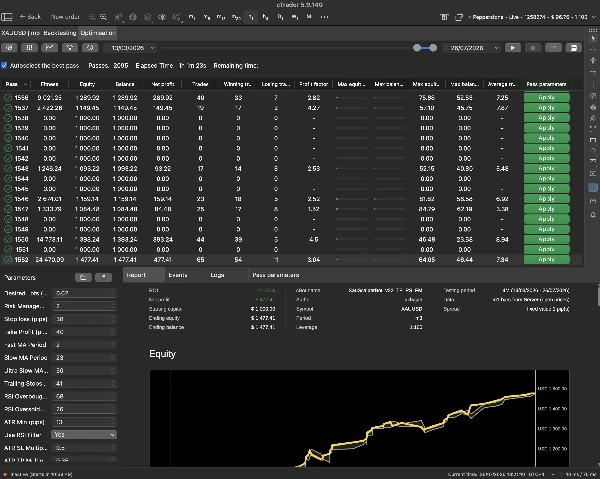Select the cursor pointer tool in right toolbar
The height and width of the screenshot is (479, 600).
click(593, 39)
